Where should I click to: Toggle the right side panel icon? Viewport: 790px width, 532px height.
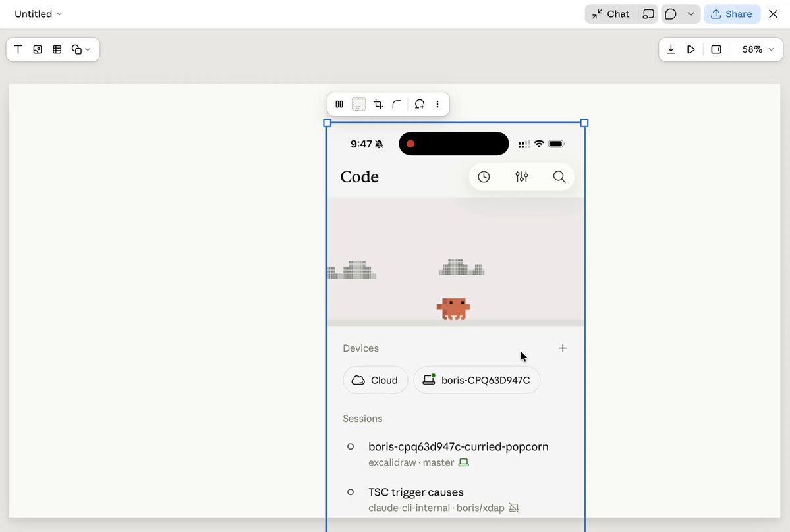pyautogui.click(x=716, y=49)
